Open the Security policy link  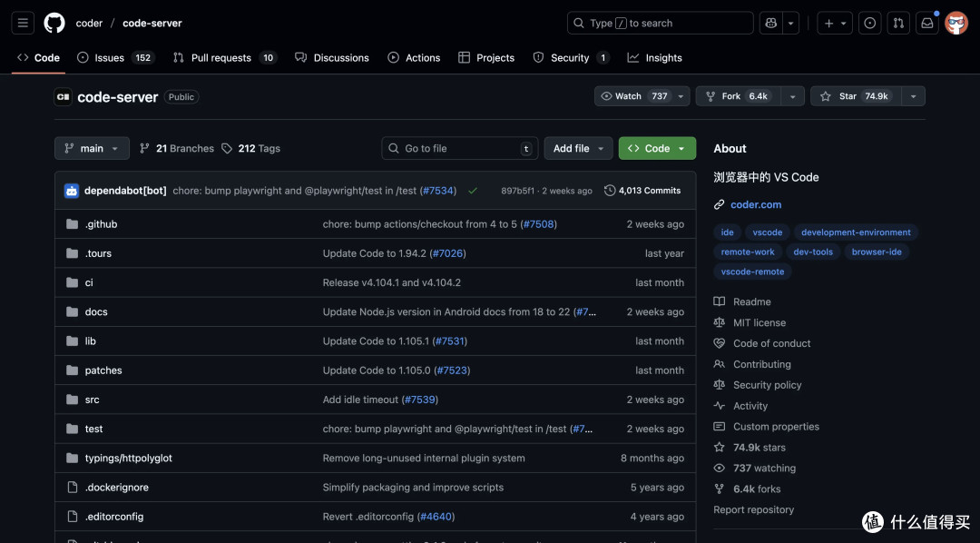(x=767, y=385)
